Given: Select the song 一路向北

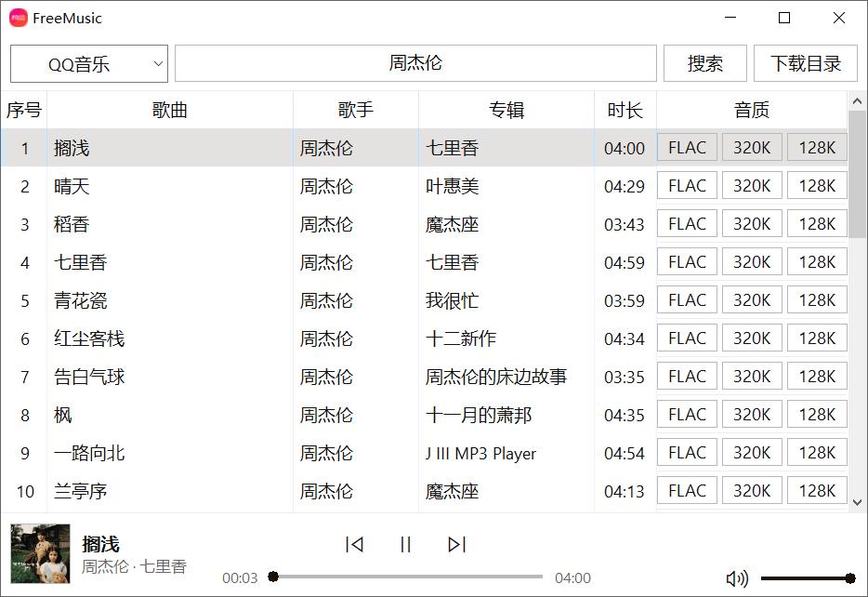Looking at the screenshot, I should 89,454.
